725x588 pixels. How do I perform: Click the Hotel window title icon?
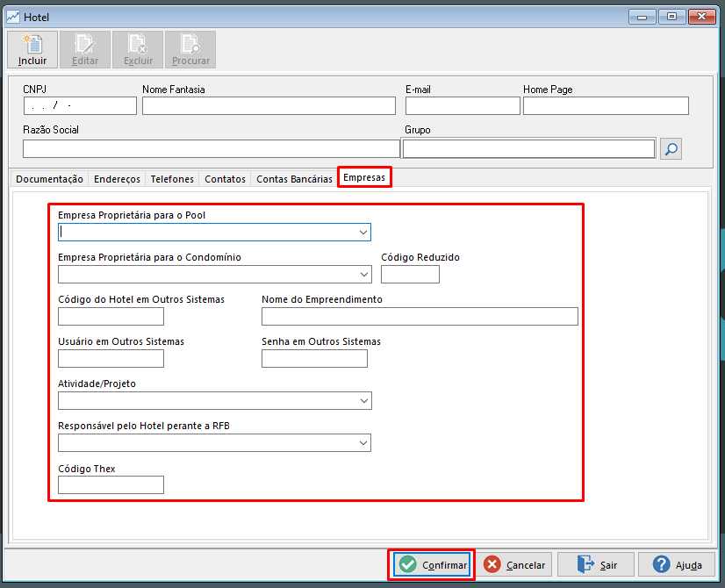pyautogui.click(x=13, y=17)
